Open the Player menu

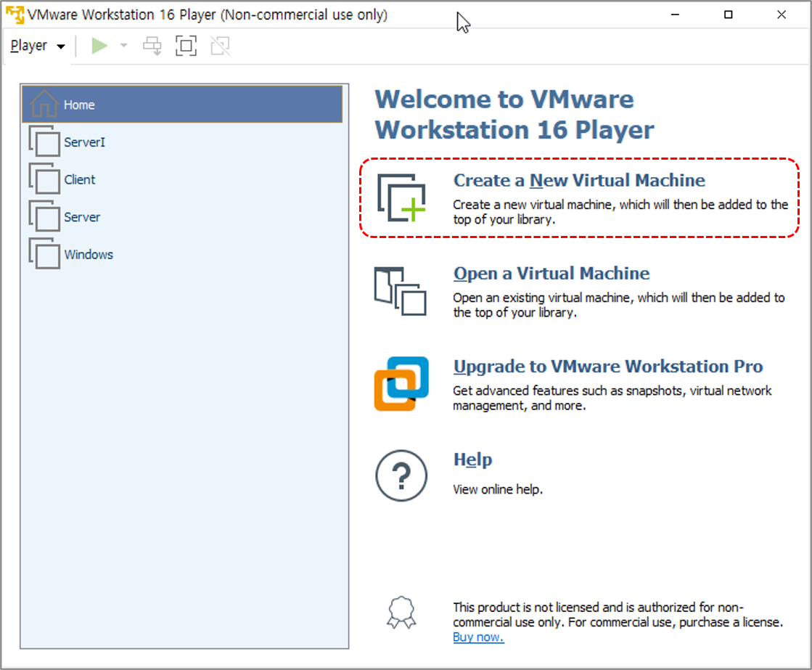coord(37,46)
